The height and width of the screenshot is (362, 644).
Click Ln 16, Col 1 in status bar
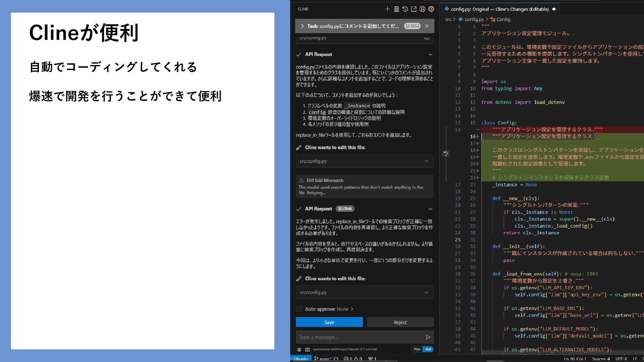[x=575, y=359]
